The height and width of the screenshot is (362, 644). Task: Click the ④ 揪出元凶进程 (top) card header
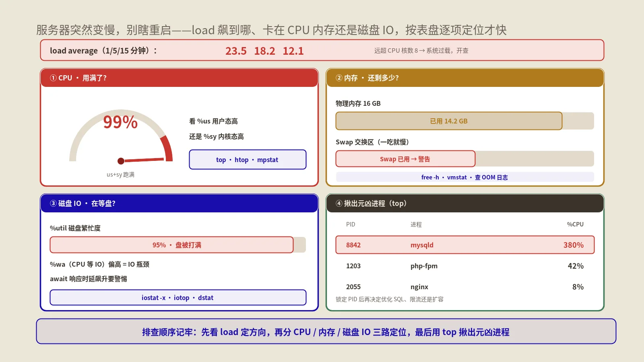(x=465, y=204)
